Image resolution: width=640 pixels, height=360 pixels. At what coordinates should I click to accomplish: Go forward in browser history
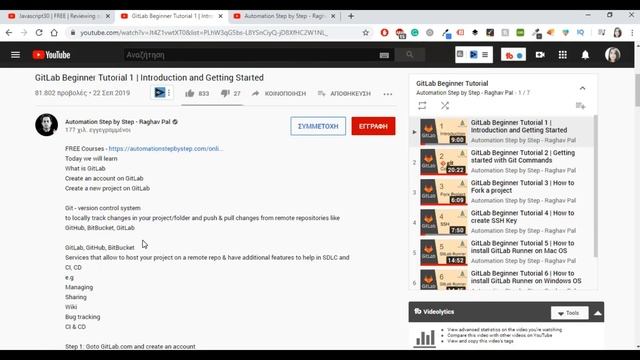click(x=24, y=33)
